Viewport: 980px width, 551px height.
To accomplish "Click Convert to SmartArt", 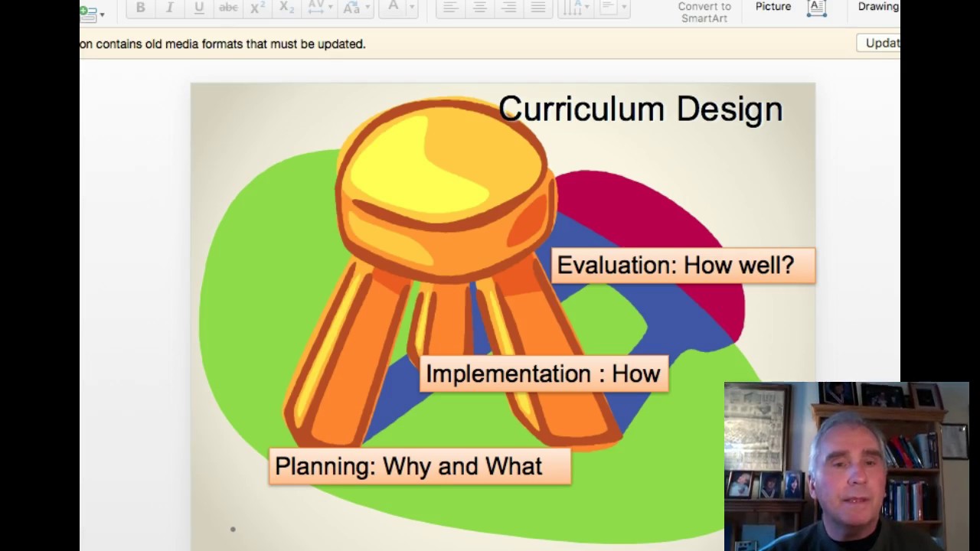I will pos(704,12).
